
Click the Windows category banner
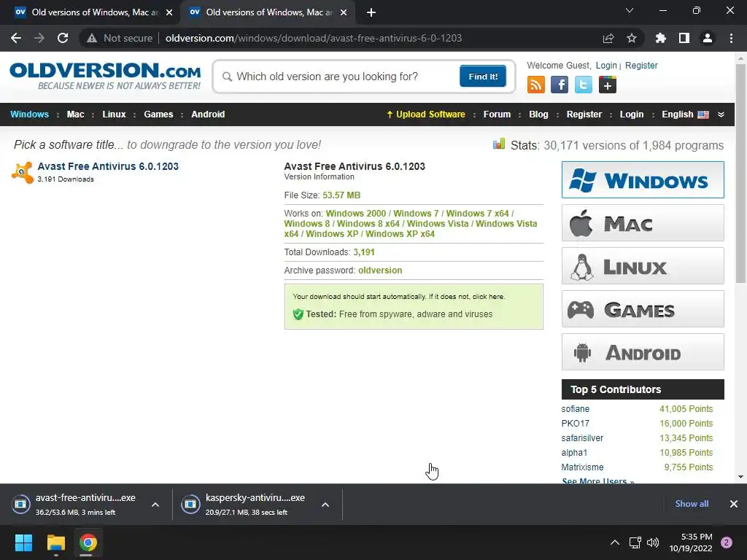643,179
